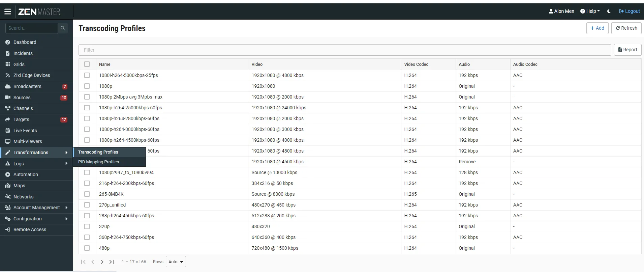This screenshot has width=644, height=272.
Task: Select Transcoding Profiles submenu item
Action: [x=110, y=152]
